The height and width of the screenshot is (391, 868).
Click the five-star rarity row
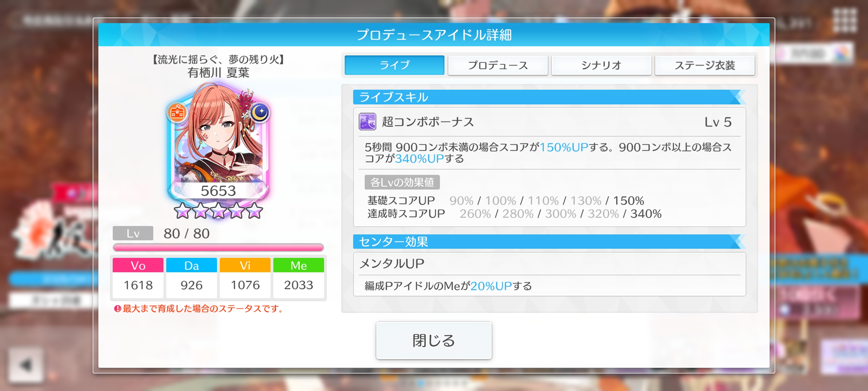click(218, 211)
